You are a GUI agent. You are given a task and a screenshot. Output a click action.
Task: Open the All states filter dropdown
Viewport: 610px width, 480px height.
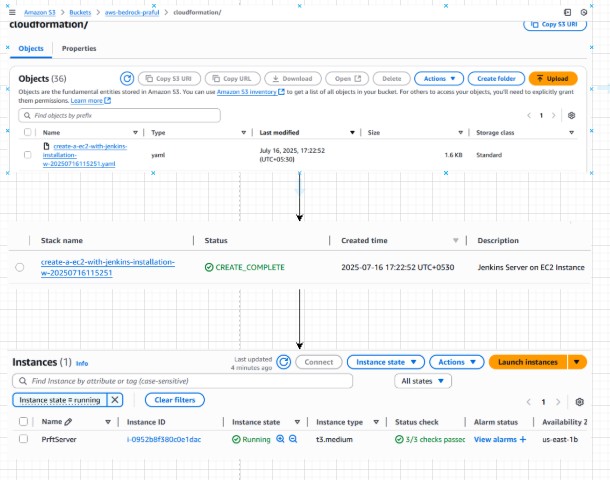click(424, 381)
